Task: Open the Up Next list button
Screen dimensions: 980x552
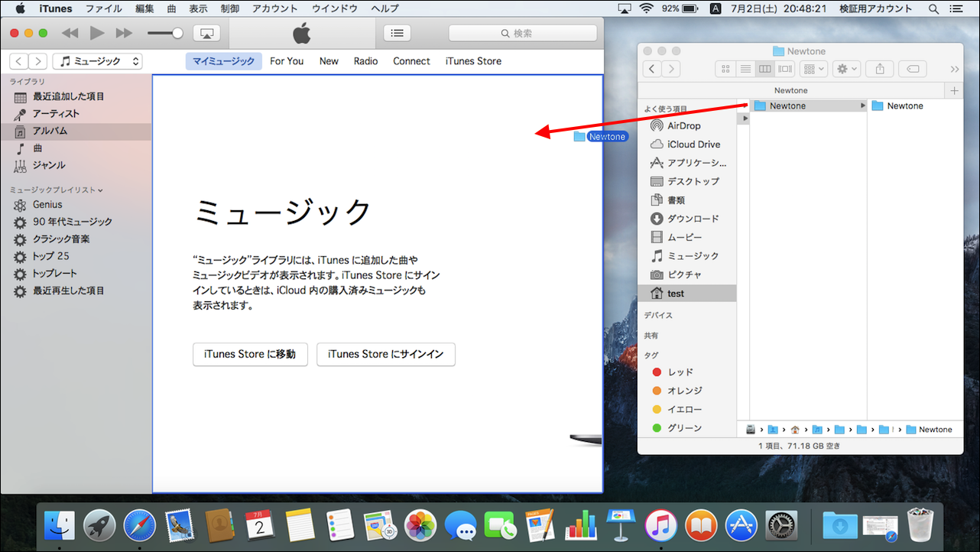Action: tap(397, 34)
